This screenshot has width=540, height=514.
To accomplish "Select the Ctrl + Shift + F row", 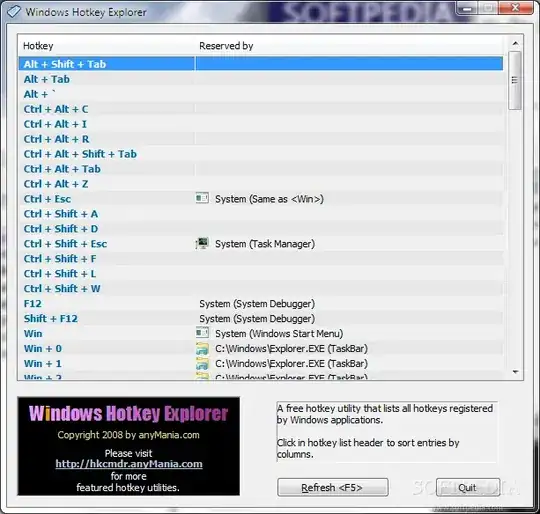I will (x=261, y=259).
